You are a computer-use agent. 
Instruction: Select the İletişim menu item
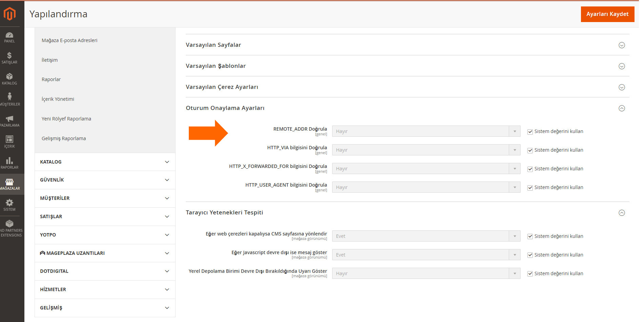[49, 60]
